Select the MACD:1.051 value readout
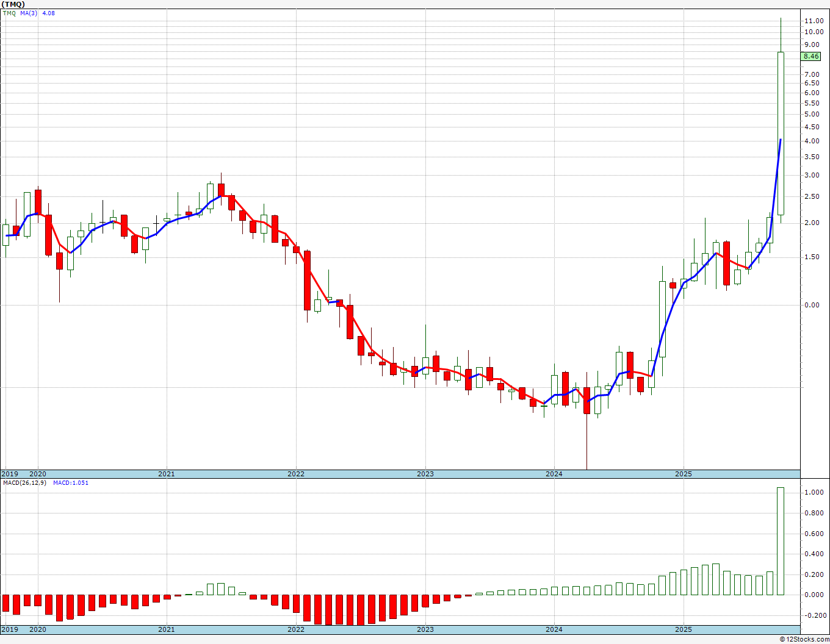Viewport: 830px width, 644px height. pos(71,483)
